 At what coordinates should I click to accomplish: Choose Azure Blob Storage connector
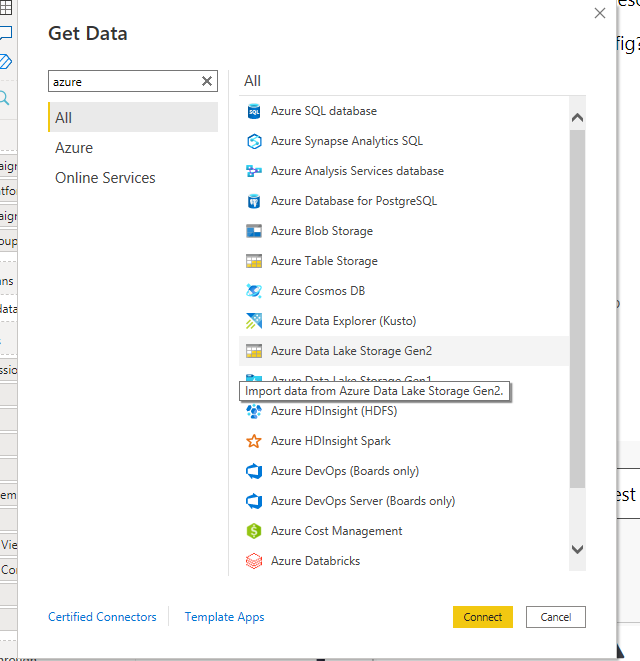click(x=404, y=231)
